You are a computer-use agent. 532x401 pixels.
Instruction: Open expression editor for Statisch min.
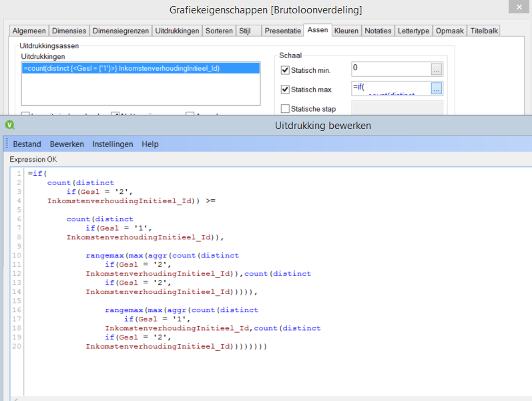tap(437, 70)
